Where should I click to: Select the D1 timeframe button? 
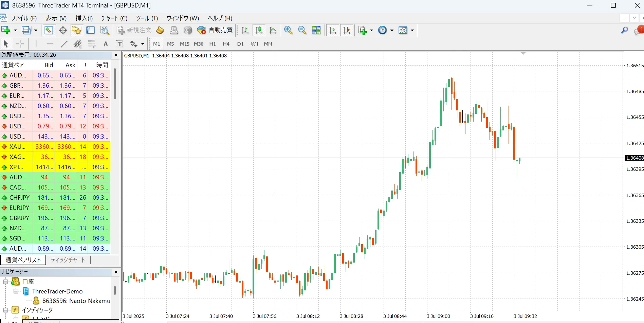tap(240, 44)
